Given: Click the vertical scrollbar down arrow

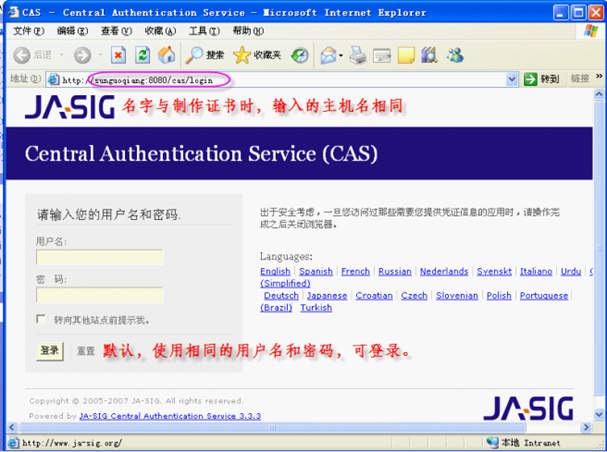Looking at the screenshot, I should [x=599, y=414].
